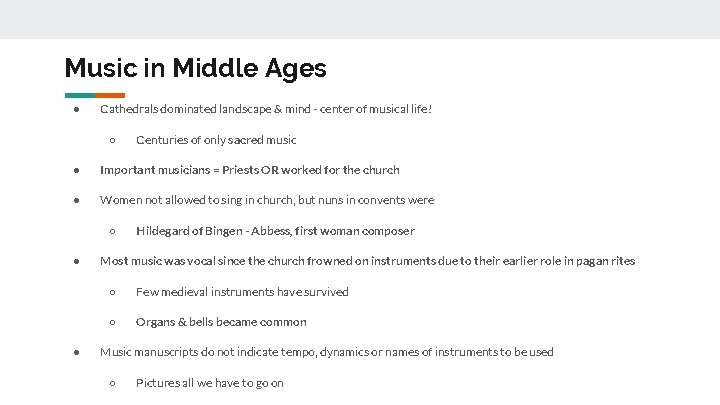Image resolution: width=720 pixels, height=405 pixels.
Task: Select the Important musicians = Priests line
Action: pos(249,170)
